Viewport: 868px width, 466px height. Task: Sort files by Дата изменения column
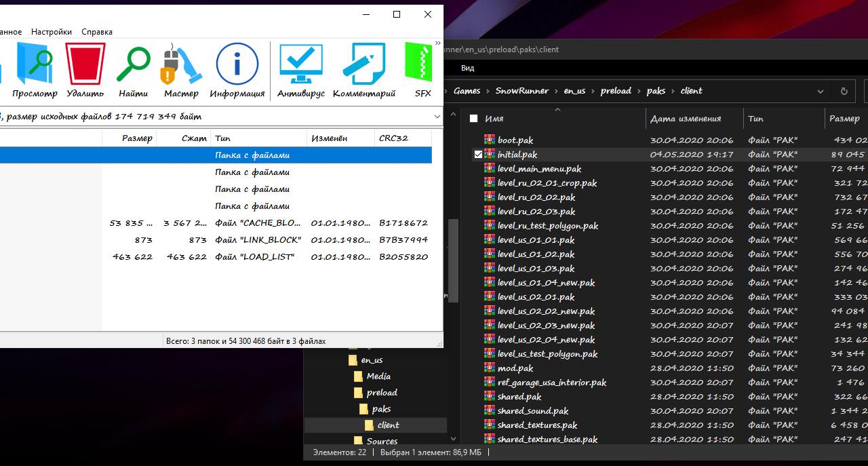point(685,119)
